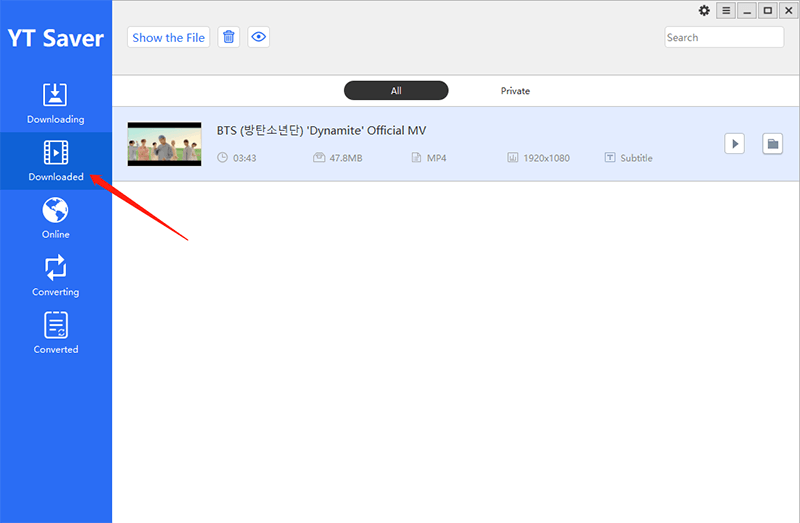800x523 pixels.
Task: Click the MP4 format value
Action: coord(436,158)
